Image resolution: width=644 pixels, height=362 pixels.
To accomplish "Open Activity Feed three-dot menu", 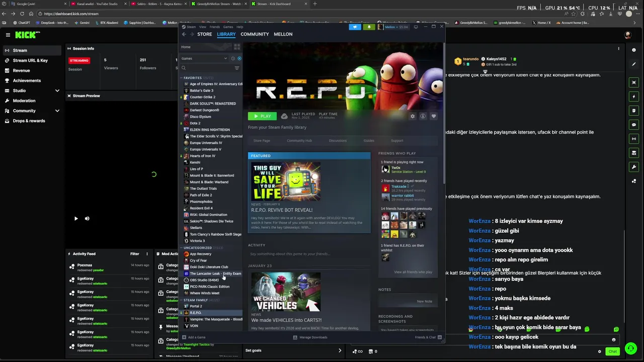I will click(x=147, y=254).
